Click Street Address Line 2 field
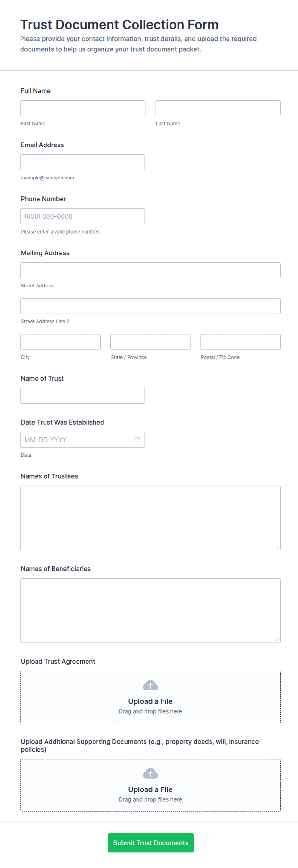298x868 pixels. point(150,306)
